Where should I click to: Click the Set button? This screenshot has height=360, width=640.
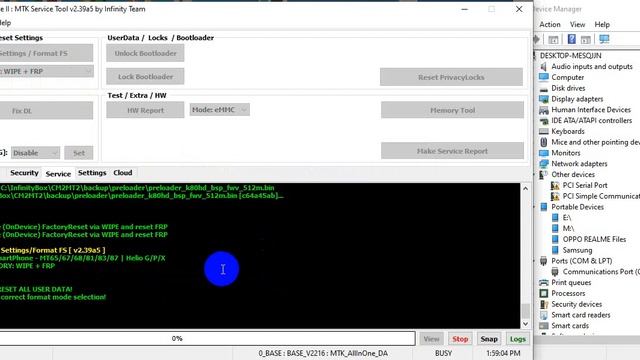tap(79, 153)
